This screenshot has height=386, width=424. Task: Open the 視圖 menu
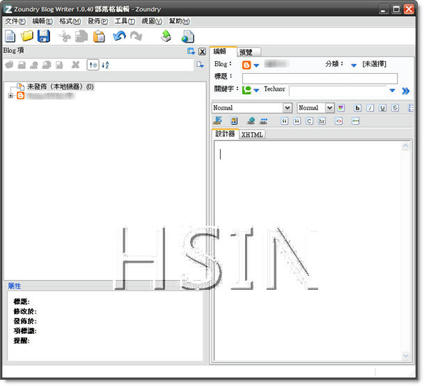152,21
